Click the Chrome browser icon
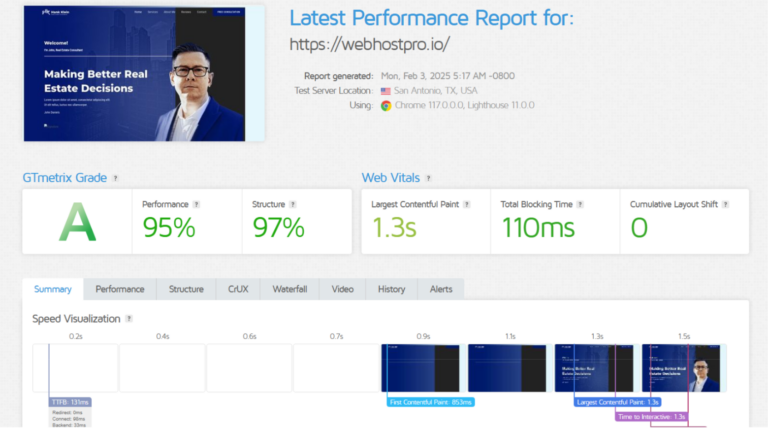This screenshot has width=768, height=428. click(x=386, y=105)
